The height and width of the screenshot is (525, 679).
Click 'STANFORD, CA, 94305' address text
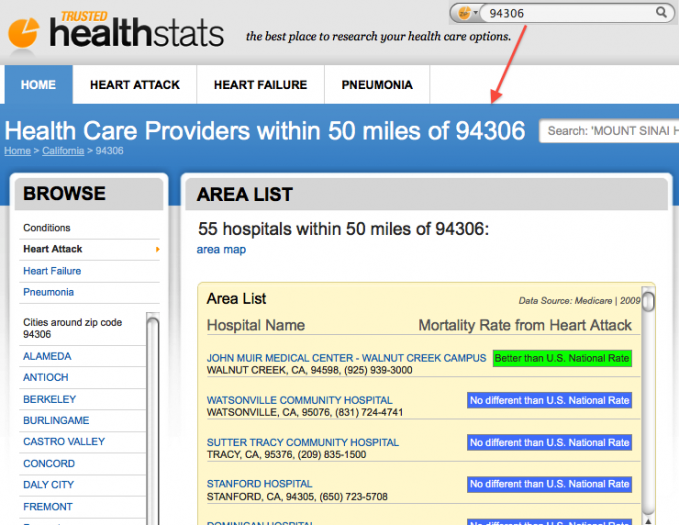pos(261,496)
